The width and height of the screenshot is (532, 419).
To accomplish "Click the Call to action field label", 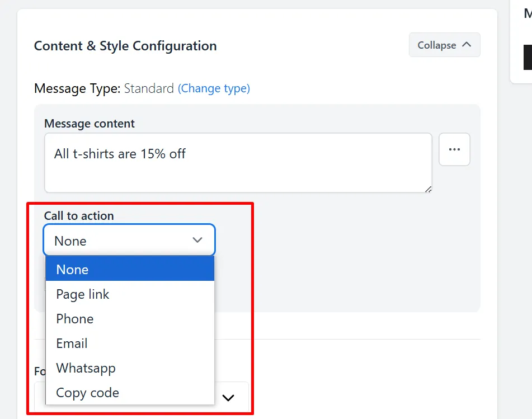I will 79,216.
